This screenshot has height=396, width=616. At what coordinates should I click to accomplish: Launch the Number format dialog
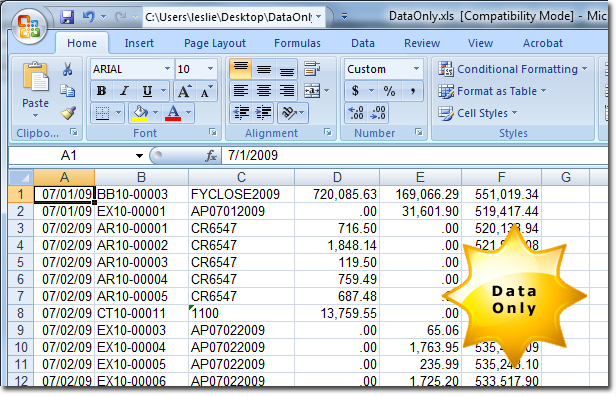[x=419, y=133]
